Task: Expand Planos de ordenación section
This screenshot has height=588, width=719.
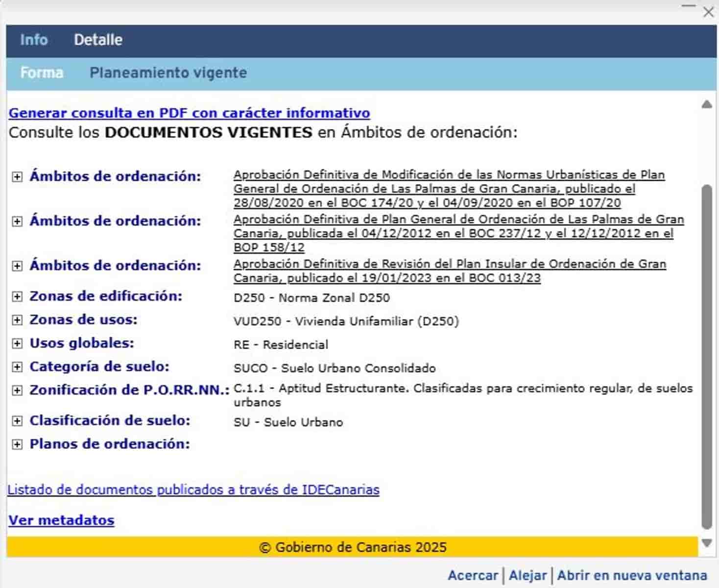Action: 17,445
